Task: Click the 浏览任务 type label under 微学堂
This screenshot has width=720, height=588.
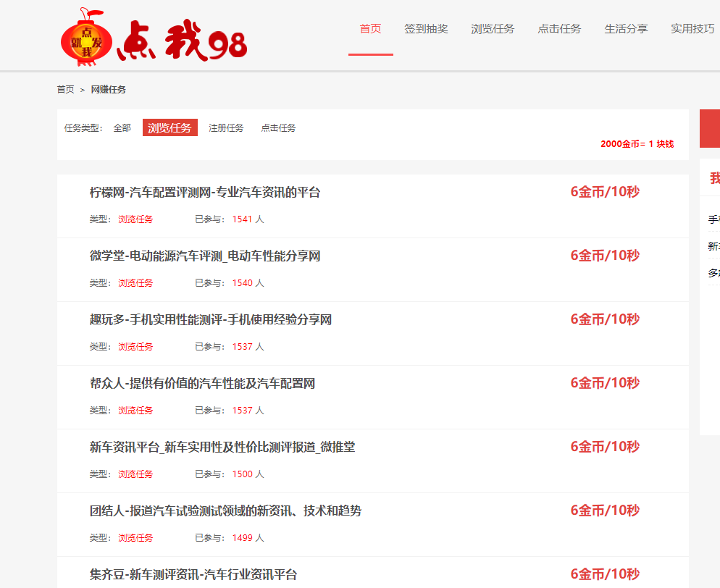Action: 135,283
